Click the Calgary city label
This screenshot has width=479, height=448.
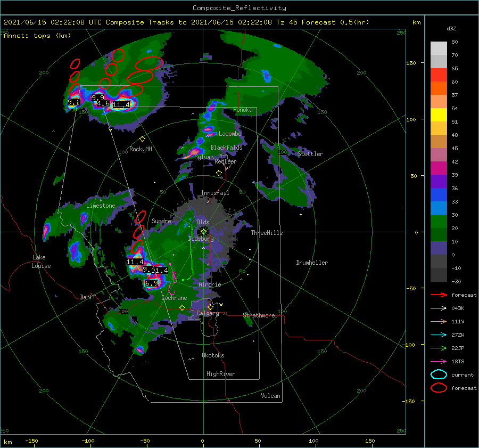tap(208, 313)
